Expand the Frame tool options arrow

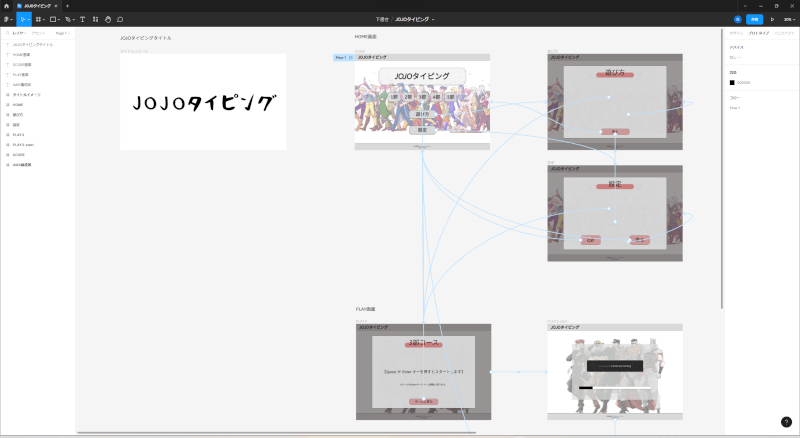click(44, 19)
